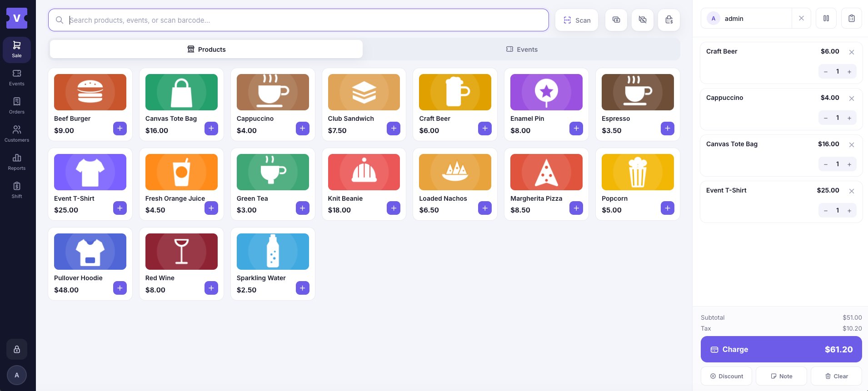Remove Event T-Shirt from the cart

(852, 191)
